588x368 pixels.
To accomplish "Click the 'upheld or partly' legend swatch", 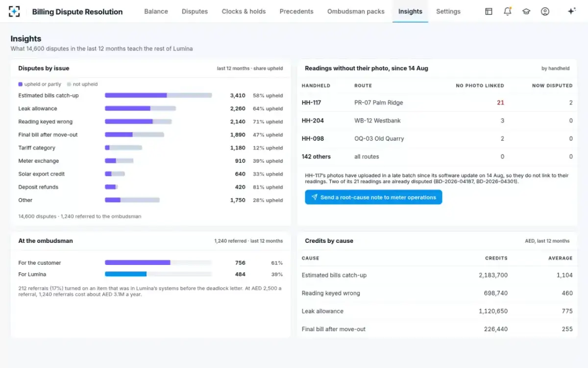I will pyautogui.click(x=20, y=84).
